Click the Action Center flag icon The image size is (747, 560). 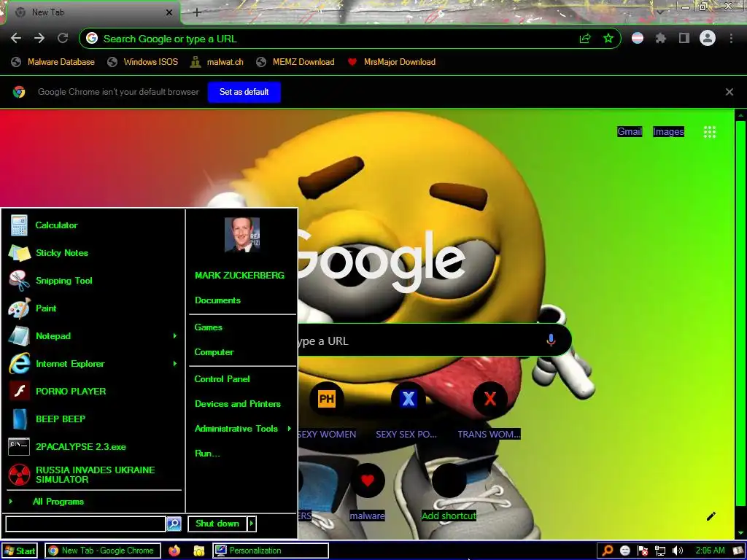tap(643, 551)
